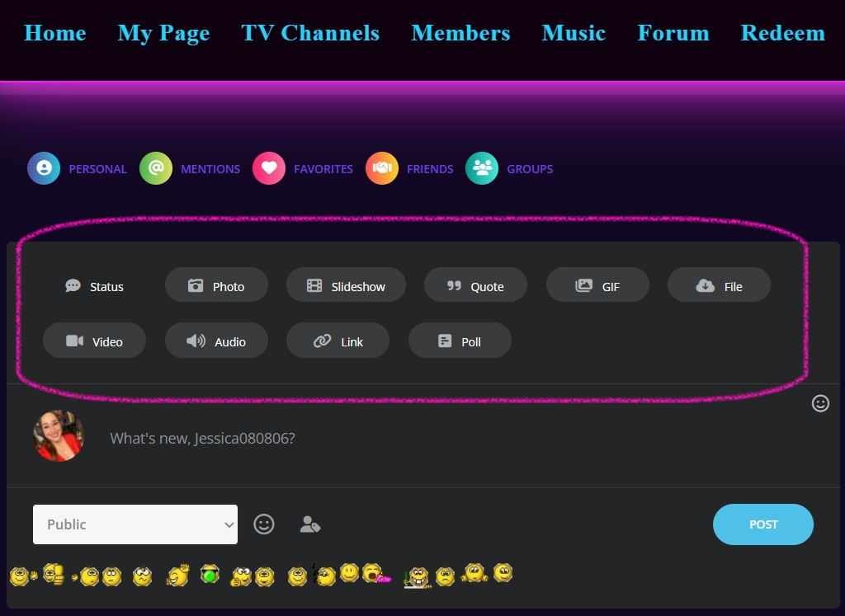Navigate to TV Channels in the menu

pyautogui.click(x=310, y=33)
